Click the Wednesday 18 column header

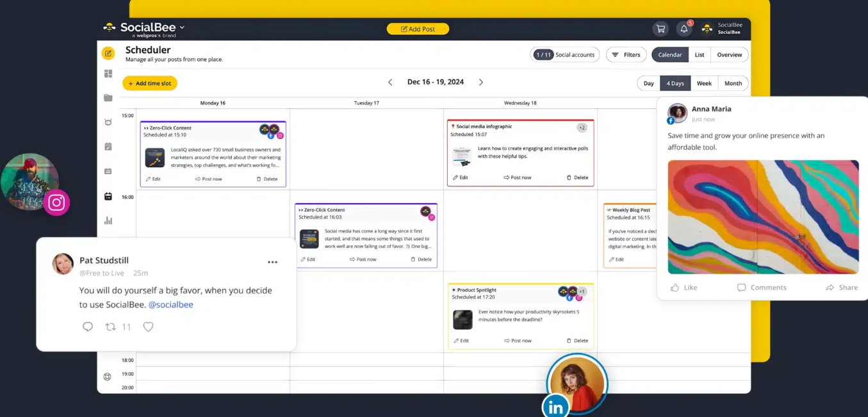pyautogui.click(x=520, y=102)
